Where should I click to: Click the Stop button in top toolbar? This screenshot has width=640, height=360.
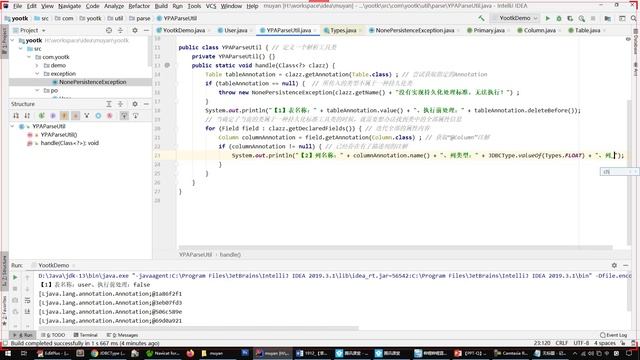point(593,18)
